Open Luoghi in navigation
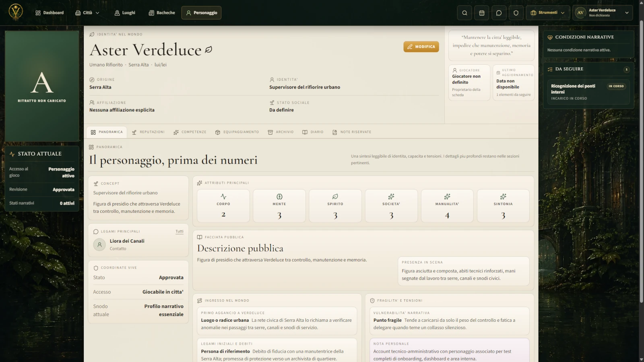The width and height of the screenshot is (644, 362). point(125,13)
